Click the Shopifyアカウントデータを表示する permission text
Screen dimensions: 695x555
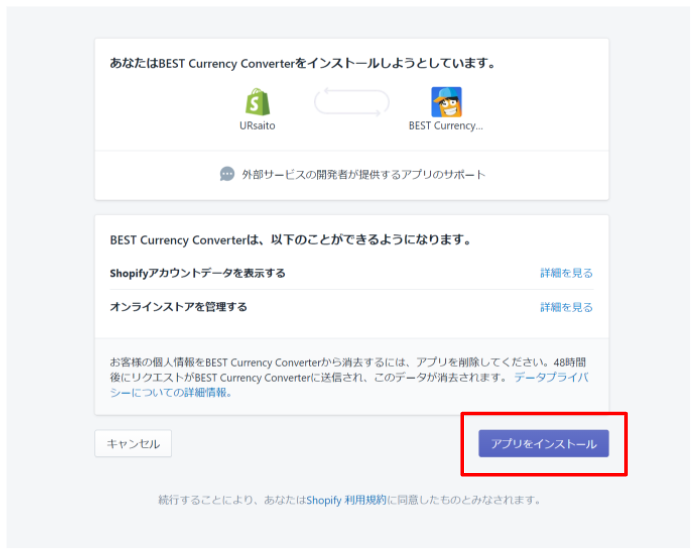[x=198, y=273]
